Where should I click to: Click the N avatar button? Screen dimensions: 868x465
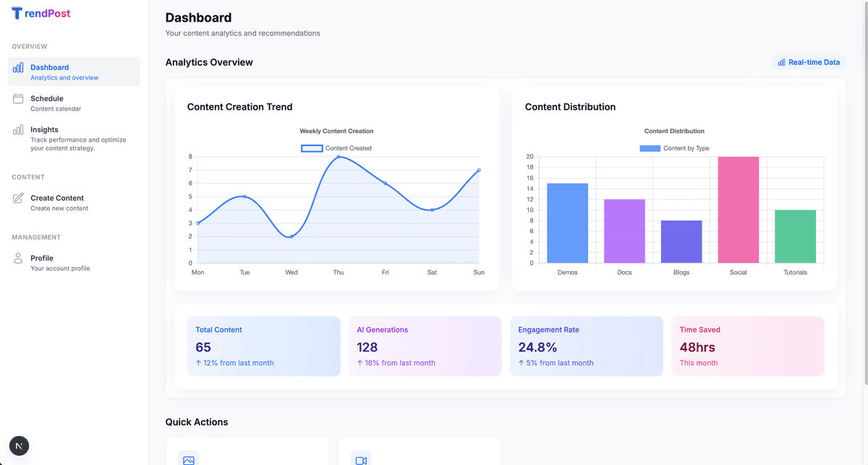(x=18, y=445)
